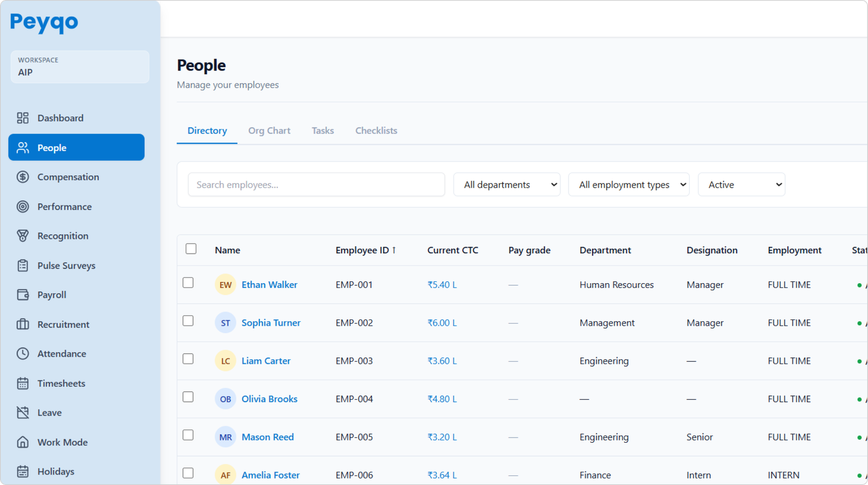
Task: Open Compensation in the sidebar
Action: pyautogui.click(x=76, y=177)
